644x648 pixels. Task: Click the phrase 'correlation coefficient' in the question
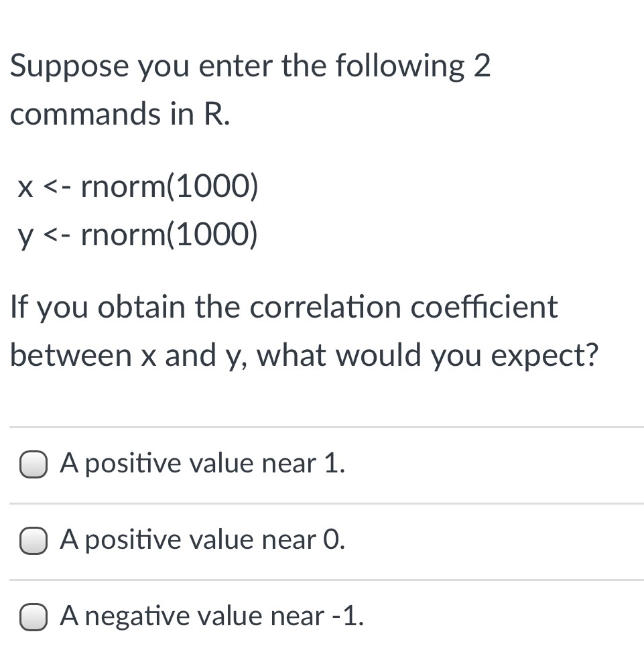[x=403, y=308]
